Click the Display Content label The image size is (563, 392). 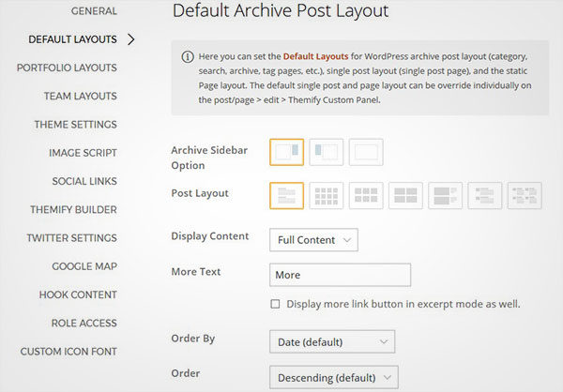click(x=210, y=235)
